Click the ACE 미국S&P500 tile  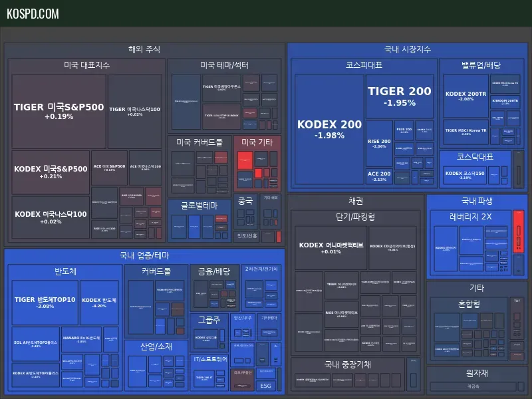coord(109,168)
